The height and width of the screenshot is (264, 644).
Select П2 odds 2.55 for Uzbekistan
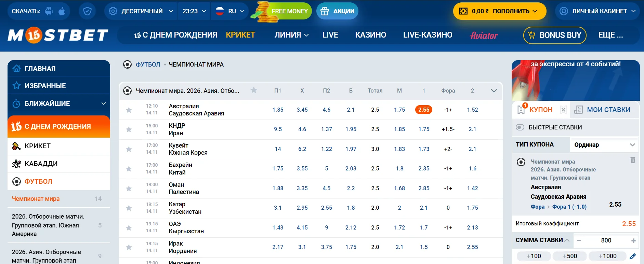(327, 208)
